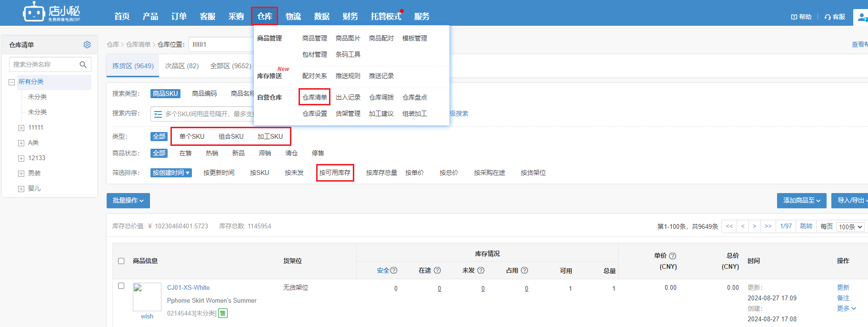
Task: Click the 店小秘 robot logo
Action: (x=51, y=12)
